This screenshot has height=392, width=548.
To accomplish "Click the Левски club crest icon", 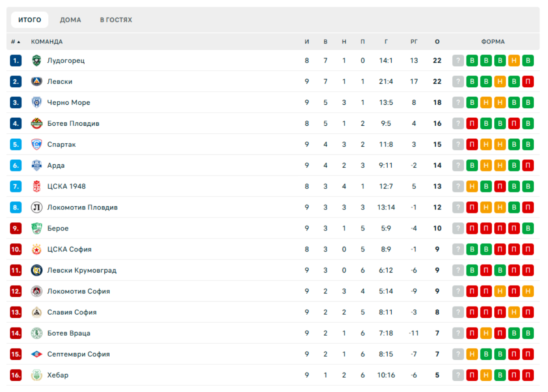I will click(x=37, y=81).
